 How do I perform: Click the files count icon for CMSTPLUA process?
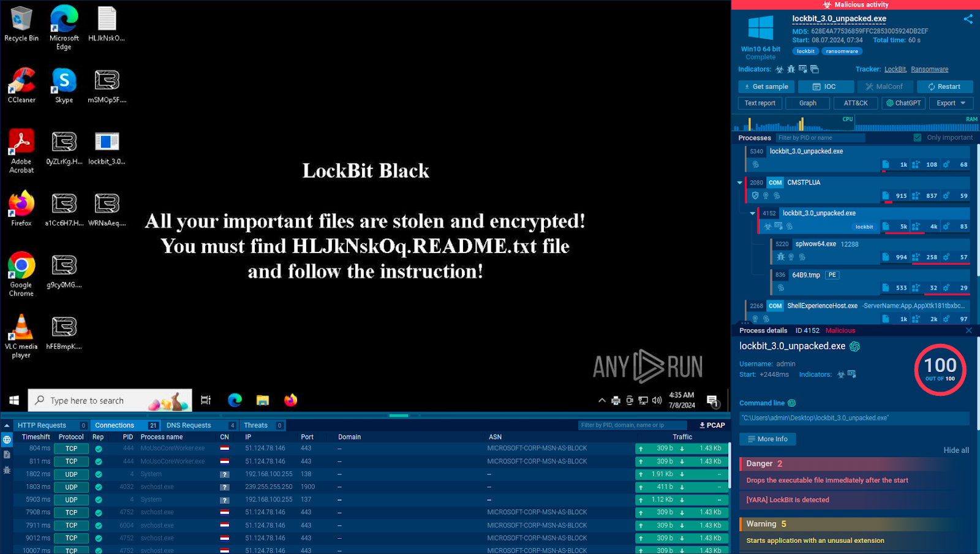[886, 195]
